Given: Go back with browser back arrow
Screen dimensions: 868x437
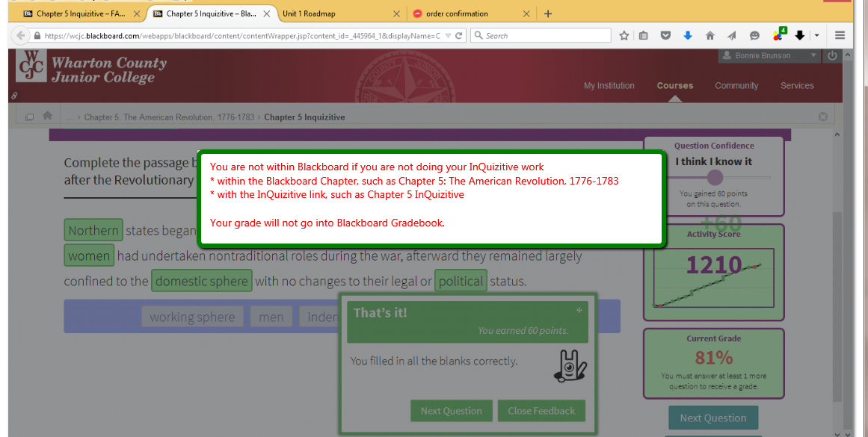Looking at the screenshot, I should coord(20,35).
